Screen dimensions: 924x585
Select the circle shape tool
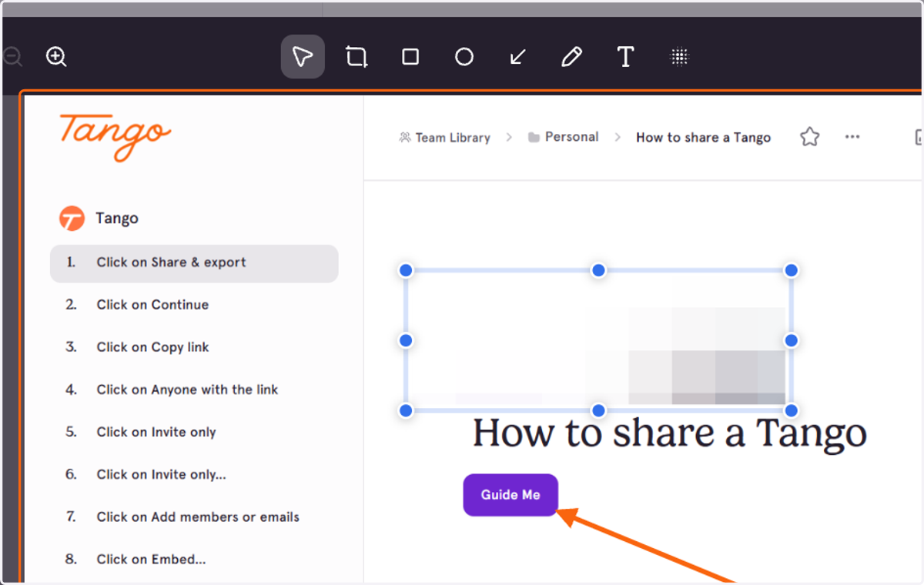pyautogui.click(x=464, y=57)
